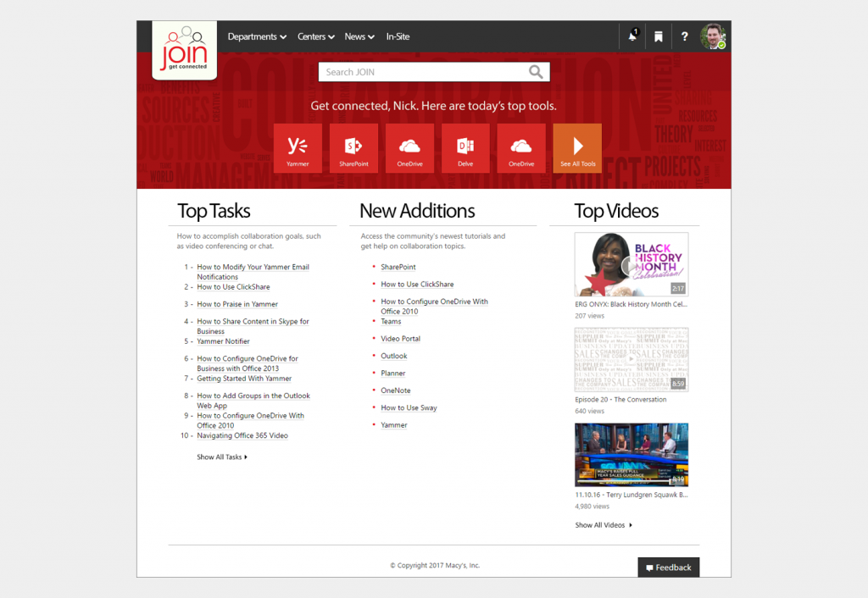Expand the Departments menu
Screen dimensions: 868x598
pyautogui.click(x=257, y=36)
